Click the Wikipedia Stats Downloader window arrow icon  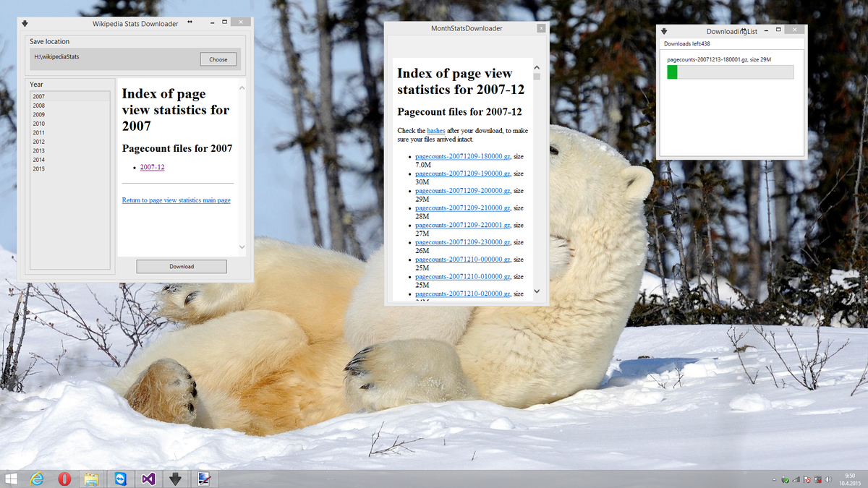click(x=25, y=24)
